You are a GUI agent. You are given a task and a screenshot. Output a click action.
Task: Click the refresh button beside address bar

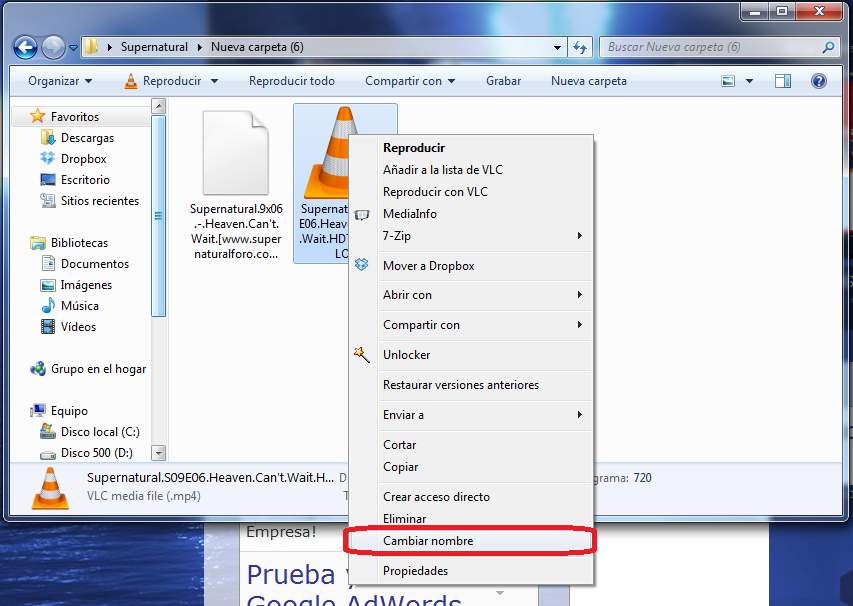(x=579, y=47)
